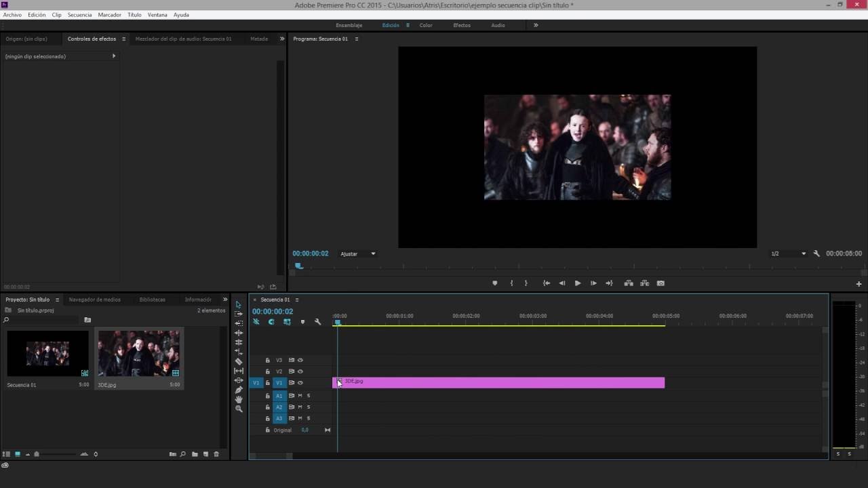Screen dimensions: 868x488
Task: Mark Out point in Program monitor
Action: point(526,283)
